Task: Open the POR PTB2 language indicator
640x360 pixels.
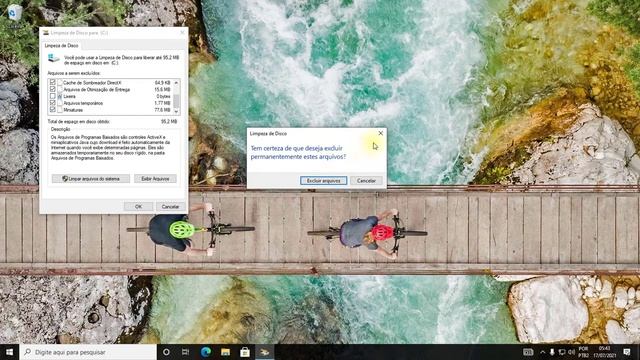Action: pyautogui.click(x=584, y=352)
